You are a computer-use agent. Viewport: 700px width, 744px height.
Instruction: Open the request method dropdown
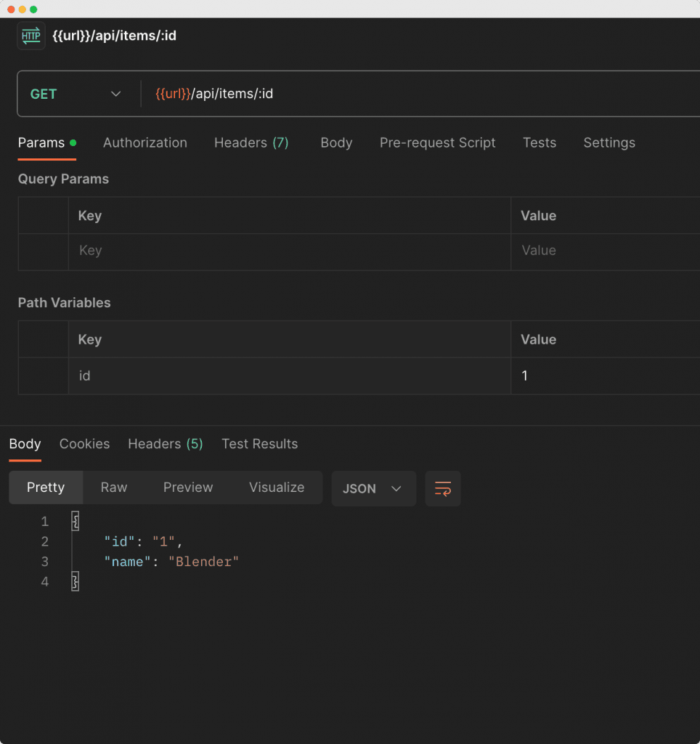tap(115, 94)
